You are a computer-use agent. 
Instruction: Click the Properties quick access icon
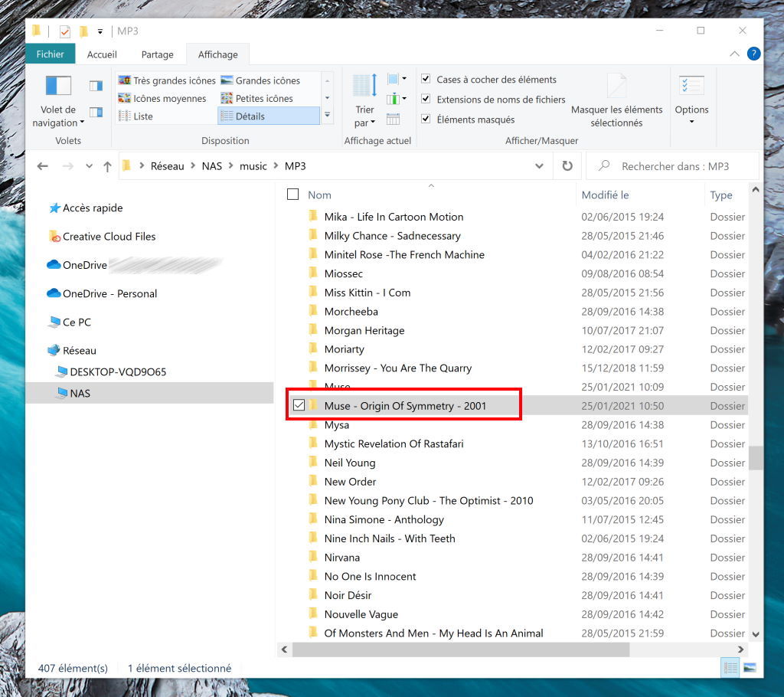(x=64, y=31)
